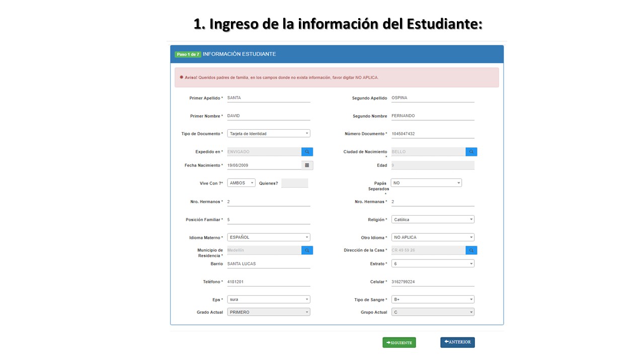This screenshot has width=644, height=362.
Task: Click the green SIGUIENTE button
Action: tap(399, 343)
